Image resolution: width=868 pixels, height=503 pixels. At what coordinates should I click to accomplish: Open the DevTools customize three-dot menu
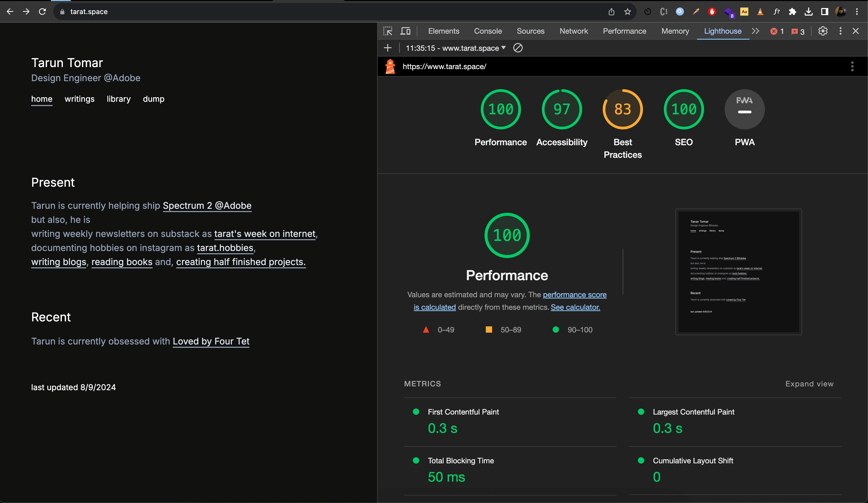pyautogui.click(x=840, y=31)
